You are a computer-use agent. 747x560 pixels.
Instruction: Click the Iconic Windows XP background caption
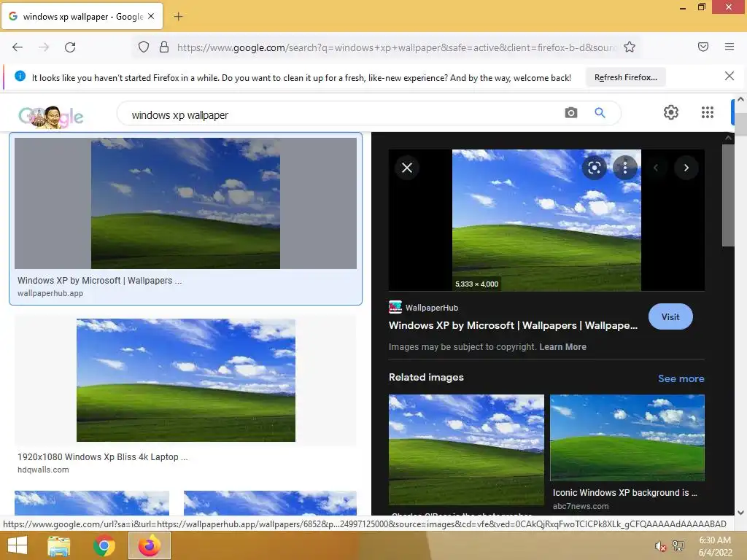point(624,493)
